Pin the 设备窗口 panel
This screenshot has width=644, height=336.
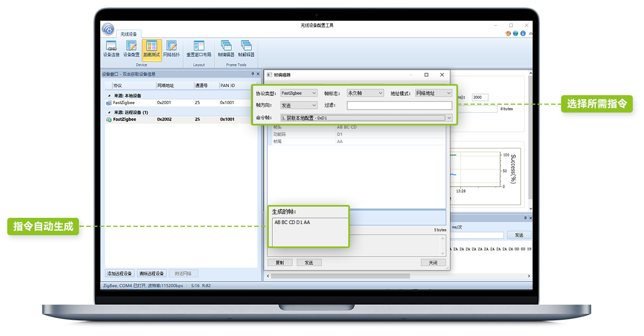click(x=253, y=74)
